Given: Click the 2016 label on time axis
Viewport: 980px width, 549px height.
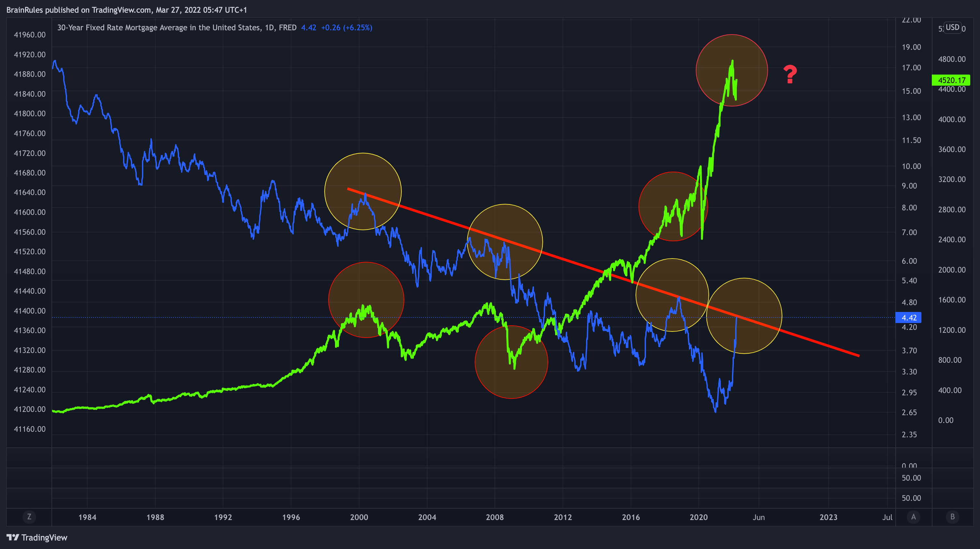Looking at the screenshot, I should (x=631, y=517).
